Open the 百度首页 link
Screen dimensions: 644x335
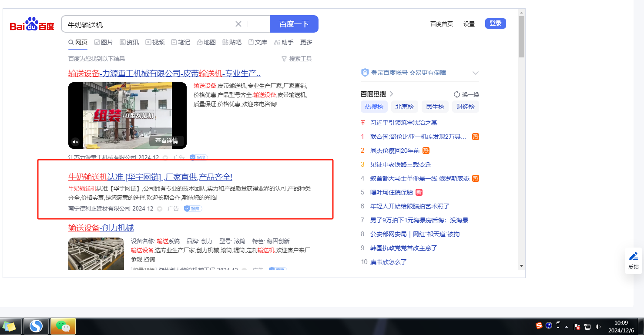click(x=442, y=24)
